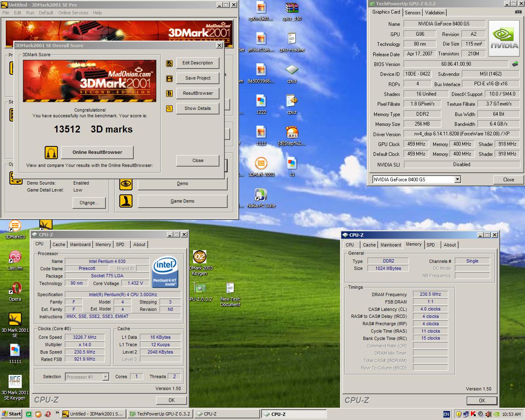Click the Save Project button
The width and height of the screenshot is (525, 420).
click(198, 78)
